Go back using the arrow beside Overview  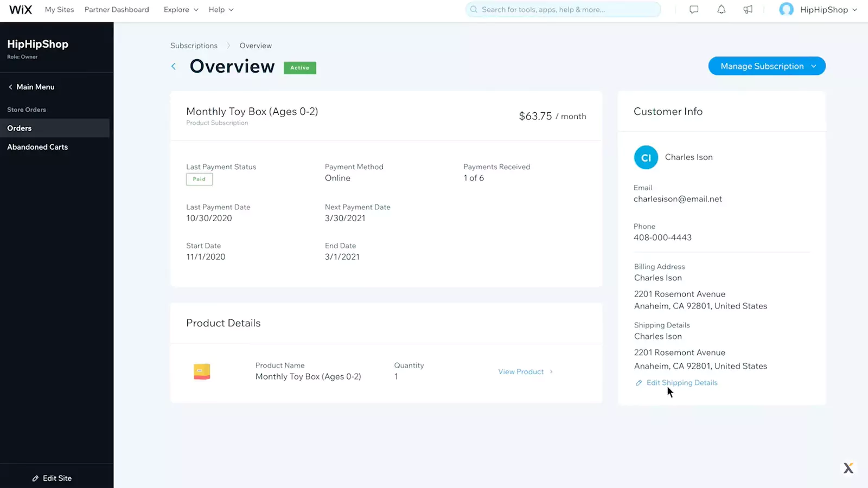[x=174, y=66]
